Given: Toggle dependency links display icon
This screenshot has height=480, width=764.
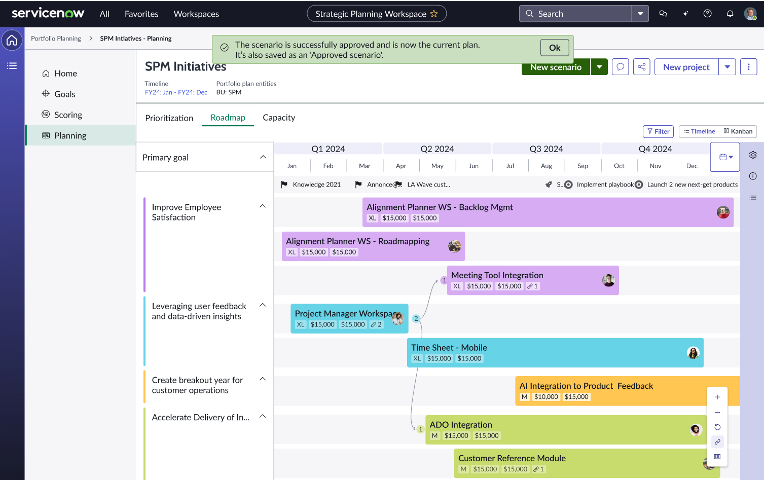Looking at the screenshot, I should pos(717,442).
